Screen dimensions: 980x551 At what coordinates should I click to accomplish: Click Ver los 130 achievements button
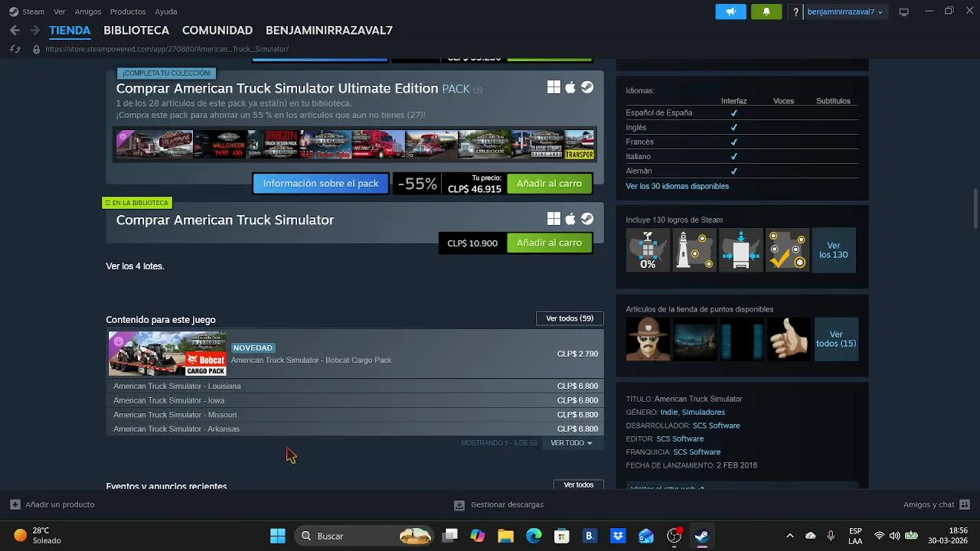[x=834, y=250]
